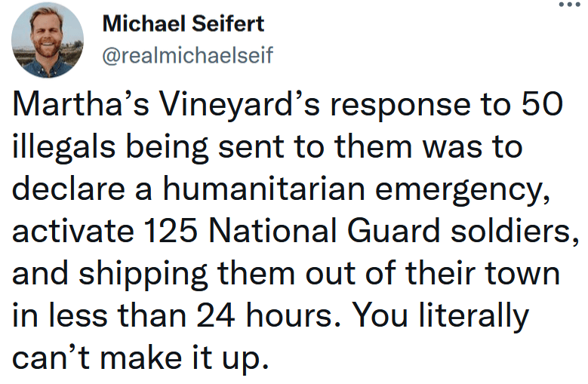Open the three-dot more options menu

tap(571, 5)
